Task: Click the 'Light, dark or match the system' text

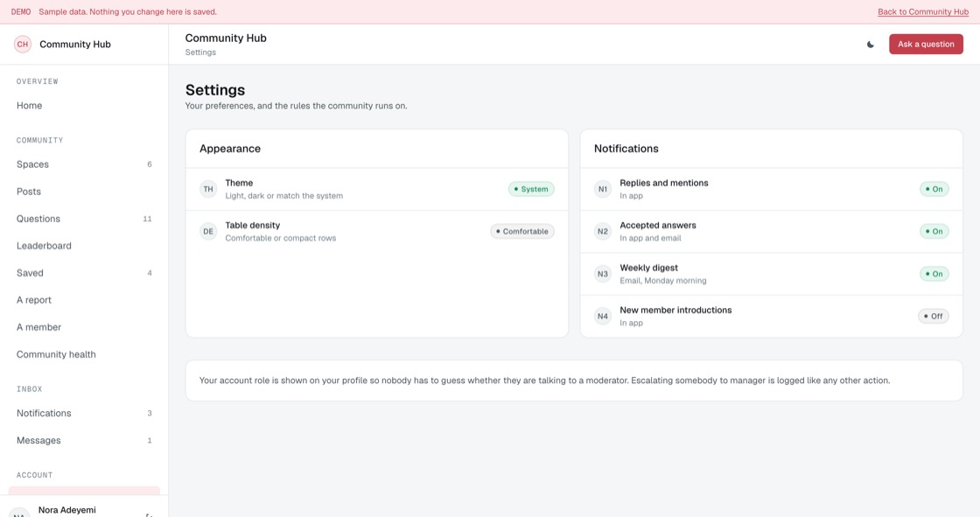Action: [x=283, y=196]
